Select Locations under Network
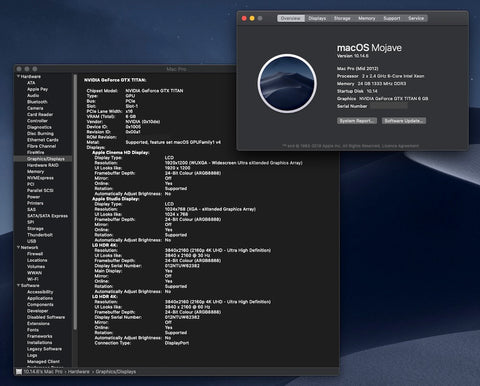The width and height of the screenshot is (480, 386). (x=37, y=260)
